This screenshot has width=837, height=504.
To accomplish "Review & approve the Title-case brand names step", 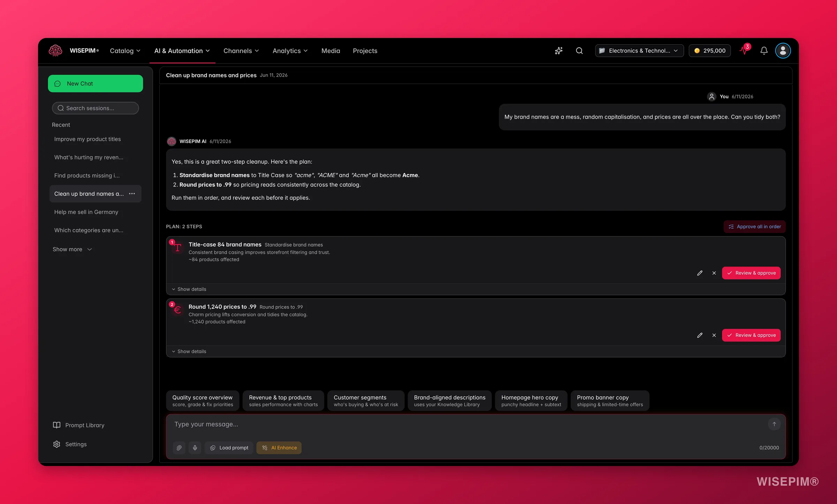I will tap(751, 273).
